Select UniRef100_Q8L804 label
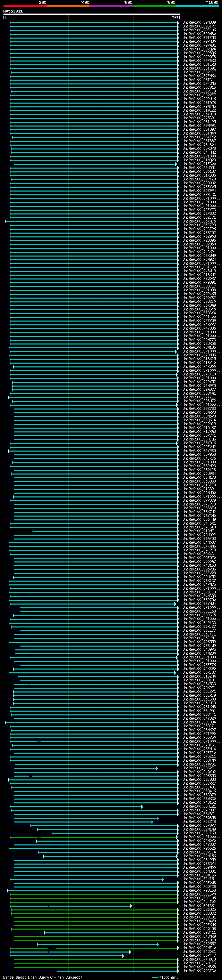The image size is (222, 980). point(199,145)
